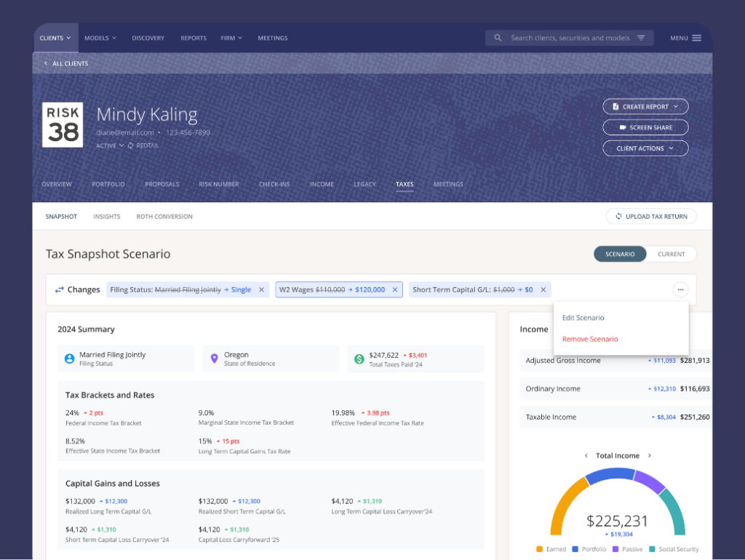This screenshot has height=560, width=745.
Task: Open the Discovery nav item
Action: click(x=148, y=38)
